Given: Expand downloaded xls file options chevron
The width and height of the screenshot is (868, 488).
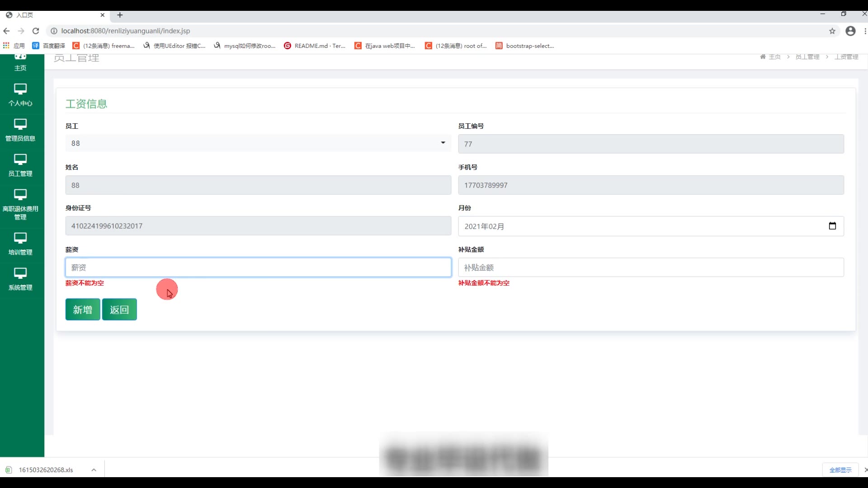Looking at the screenshot, I should [x=94, y=470].
